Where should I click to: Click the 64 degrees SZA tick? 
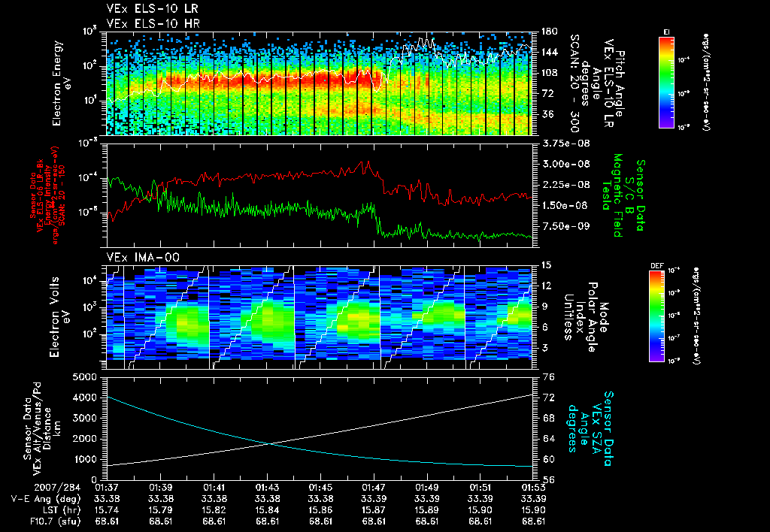pyautogui.click(x=550, y=439)
